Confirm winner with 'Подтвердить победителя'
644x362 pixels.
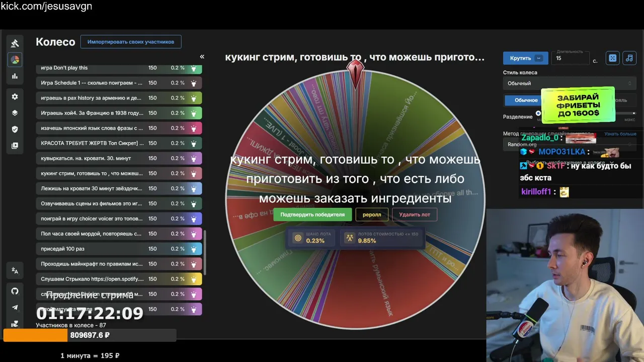click(312, 215)
